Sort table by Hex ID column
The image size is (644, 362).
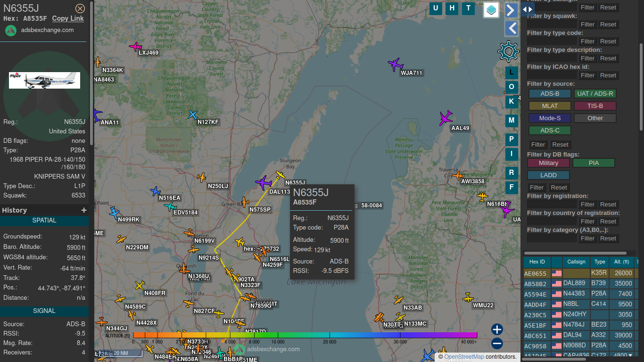point(537,262)
